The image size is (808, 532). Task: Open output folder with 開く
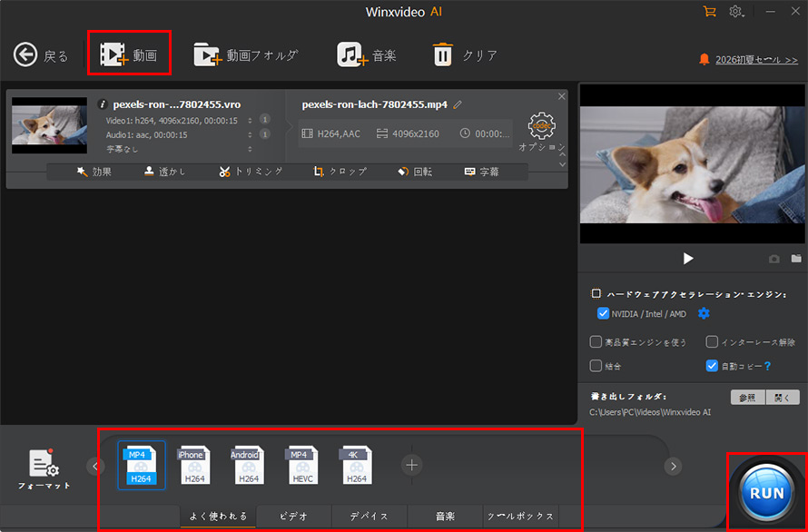[x=783, y=398]
